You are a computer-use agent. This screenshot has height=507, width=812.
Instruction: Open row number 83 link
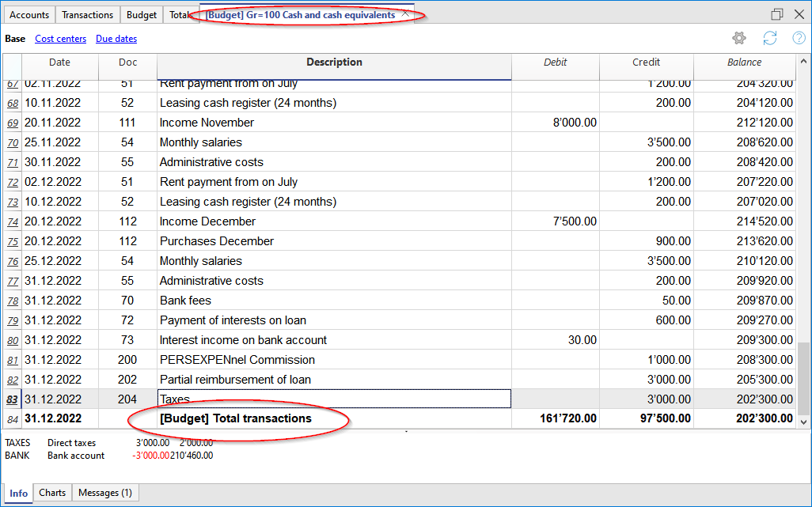point(12,399)
